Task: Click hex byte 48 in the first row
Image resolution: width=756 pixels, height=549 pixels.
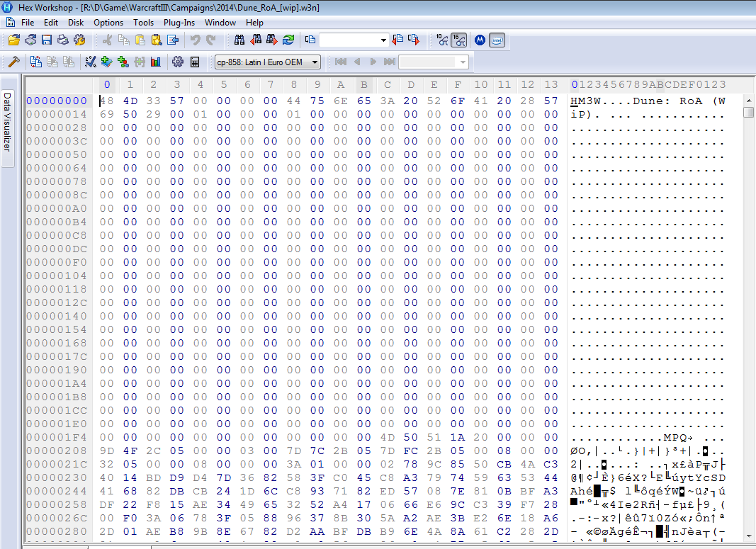Action: point(106,101)
